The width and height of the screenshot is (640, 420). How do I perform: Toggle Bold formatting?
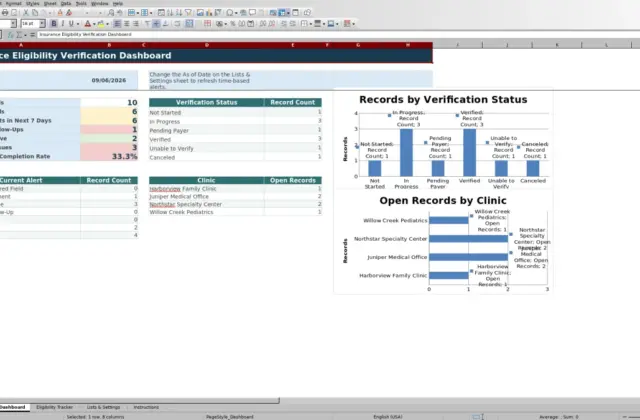[53, 24]
